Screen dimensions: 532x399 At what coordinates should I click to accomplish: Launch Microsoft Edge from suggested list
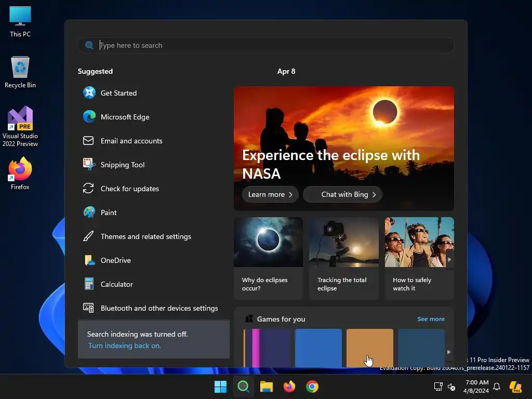click(x=125, y=117)
